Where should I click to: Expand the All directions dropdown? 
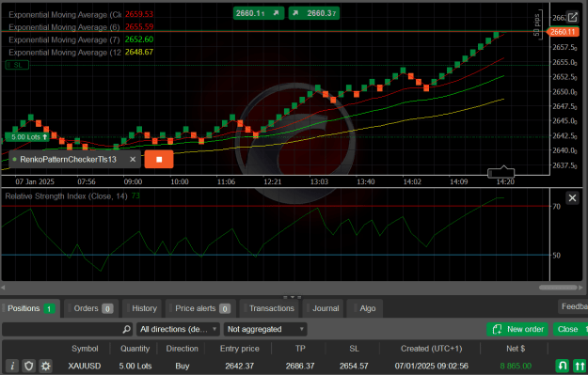tap(178, 329)
